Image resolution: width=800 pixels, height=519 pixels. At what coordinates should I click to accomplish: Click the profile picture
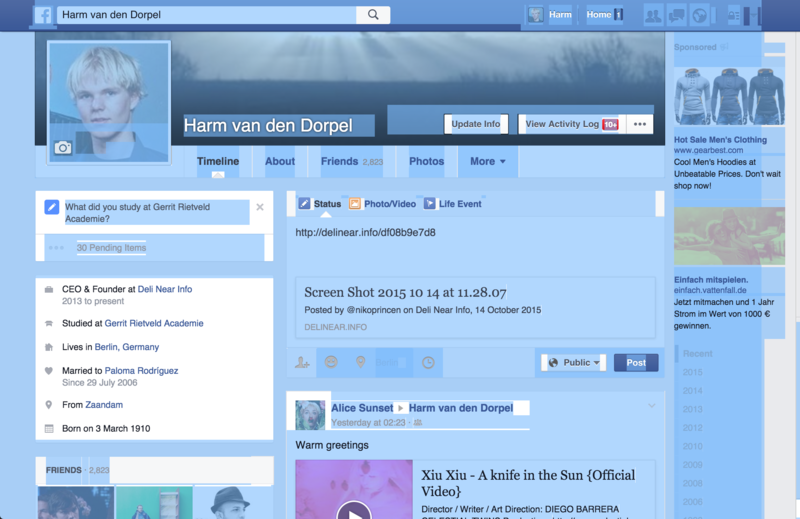coord(109,103)
